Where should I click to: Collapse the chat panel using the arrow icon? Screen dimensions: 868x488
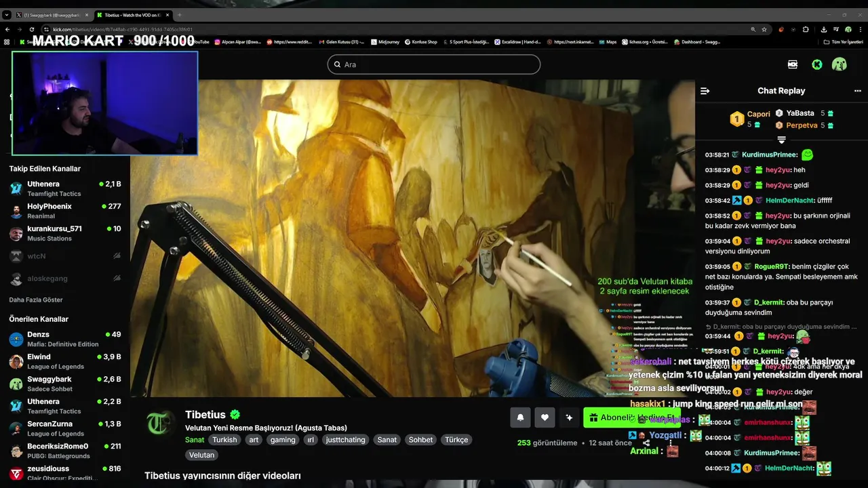point(705,91)
